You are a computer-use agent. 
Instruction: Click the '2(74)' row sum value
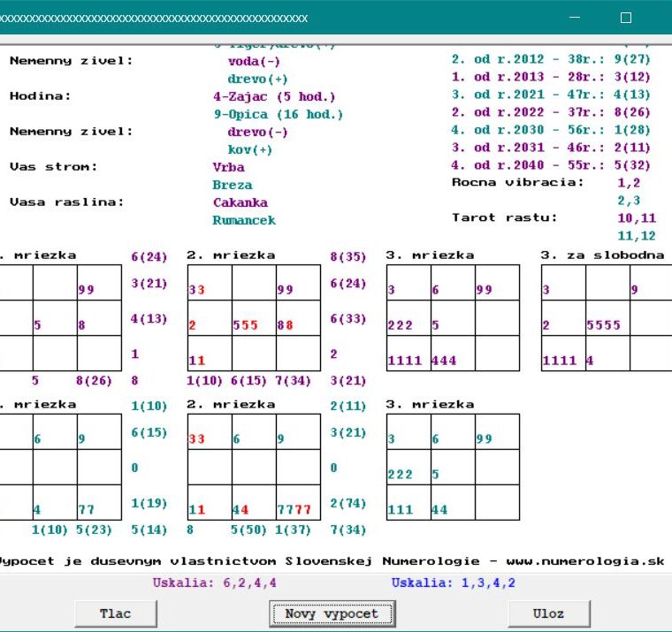347,503
